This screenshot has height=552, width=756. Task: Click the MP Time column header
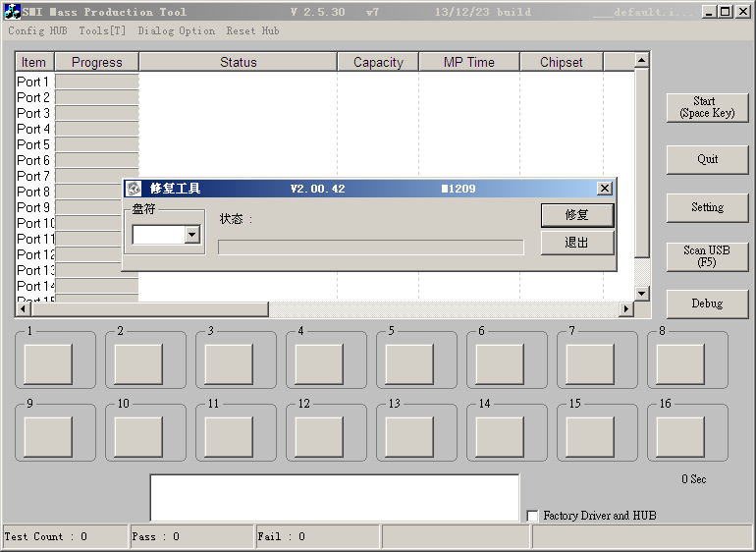469,62
